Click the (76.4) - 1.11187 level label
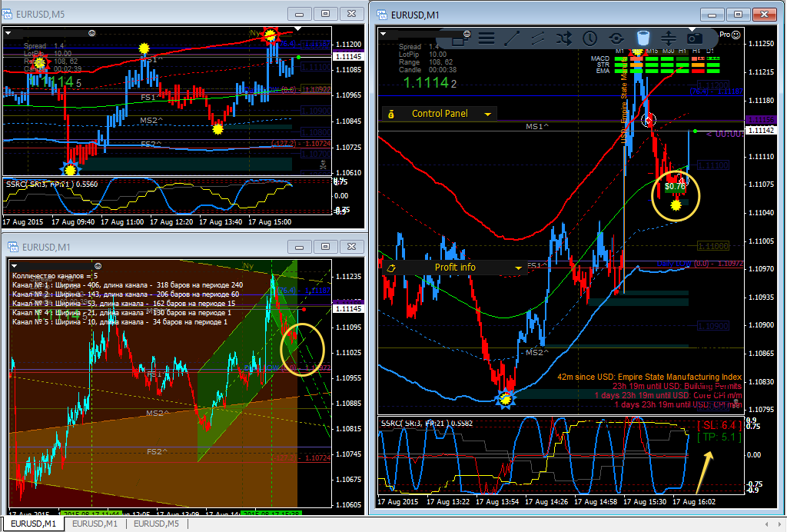Viewport: 787px width, 532px height. tap(716, 91)
